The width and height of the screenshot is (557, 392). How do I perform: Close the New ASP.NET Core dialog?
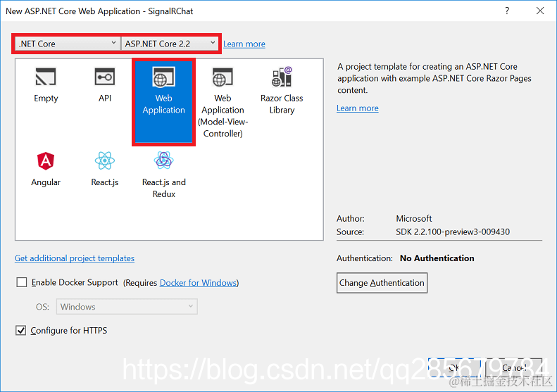point(540,11)
